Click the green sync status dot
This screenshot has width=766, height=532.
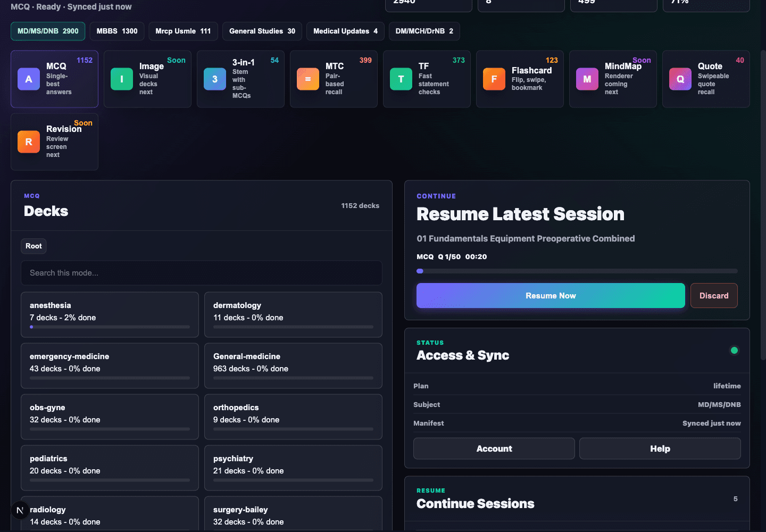click(x=734, y=350)
